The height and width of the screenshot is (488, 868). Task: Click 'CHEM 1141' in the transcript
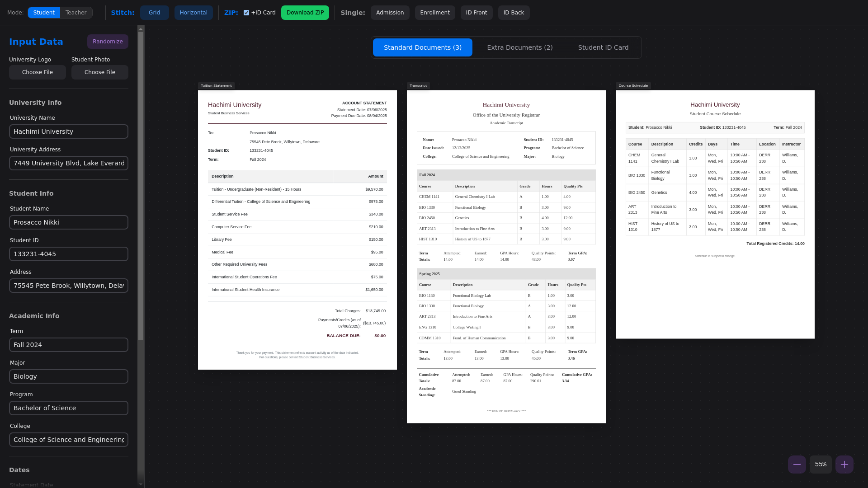coord(429,197)
